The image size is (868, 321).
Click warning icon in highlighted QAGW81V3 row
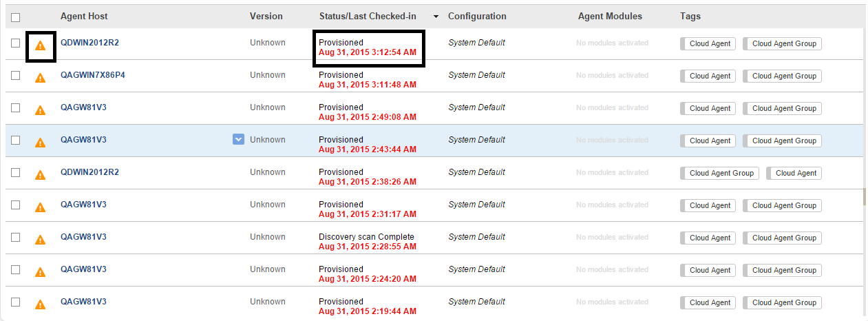[x=40, y=143]
